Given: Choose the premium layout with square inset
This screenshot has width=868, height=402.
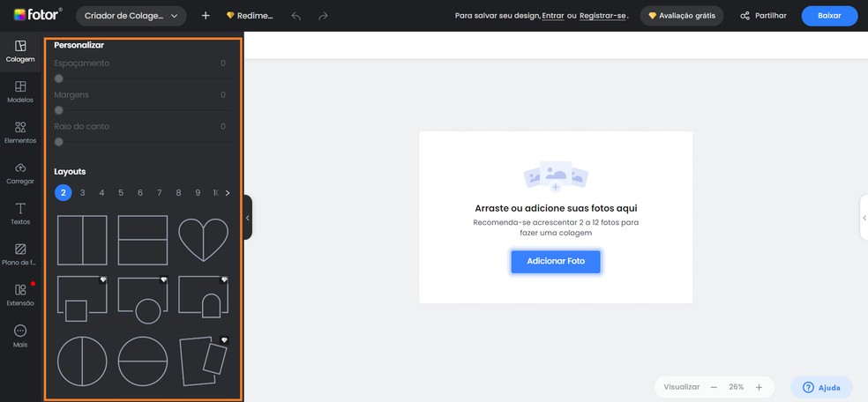Looking at the screenshot, I should (83, 299).
